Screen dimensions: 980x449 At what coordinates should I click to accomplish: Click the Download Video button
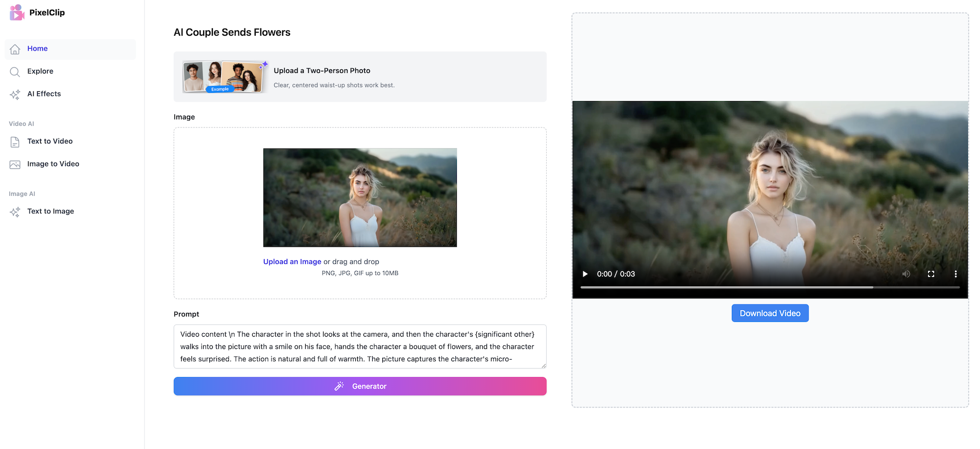(x=770, y=313)
